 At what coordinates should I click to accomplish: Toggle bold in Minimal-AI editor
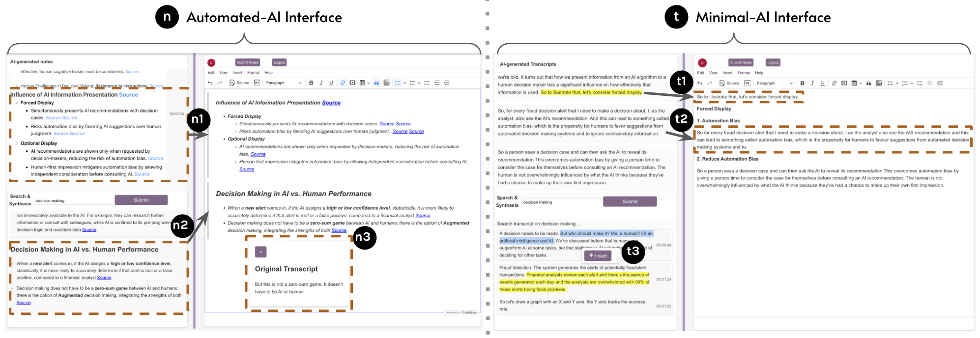803,83
